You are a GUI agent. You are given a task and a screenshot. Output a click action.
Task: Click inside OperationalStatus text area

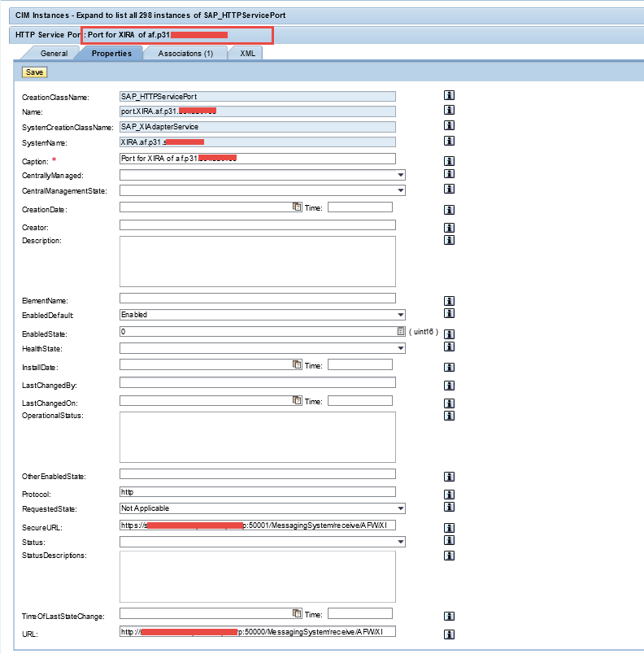click(258, 437)
